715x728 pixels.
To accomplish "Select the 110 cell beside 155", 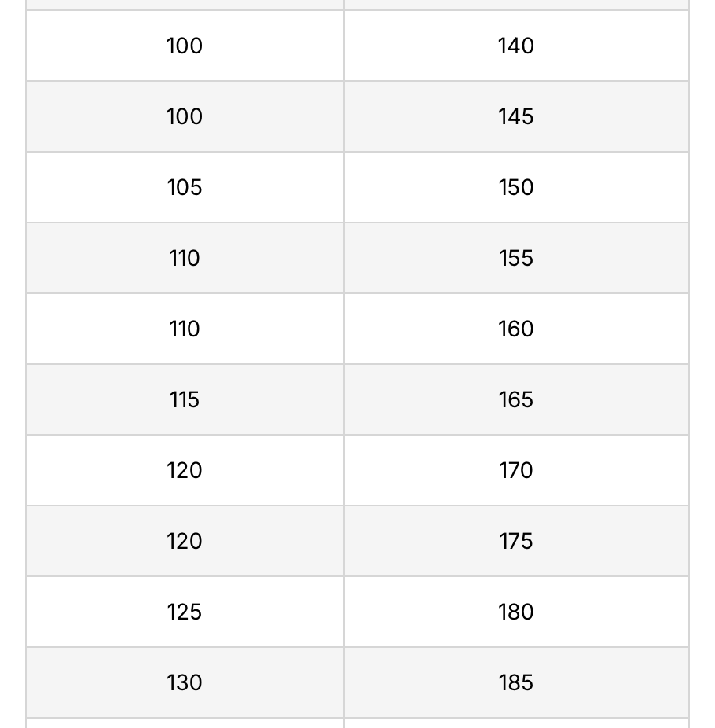I will [x=185, y=258].
